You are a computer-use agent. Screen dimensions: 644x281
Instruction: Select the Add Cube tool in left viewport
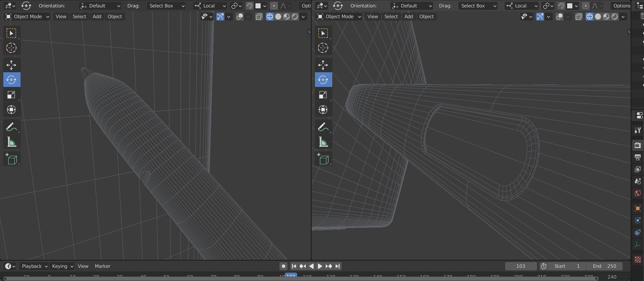point(11,159)
